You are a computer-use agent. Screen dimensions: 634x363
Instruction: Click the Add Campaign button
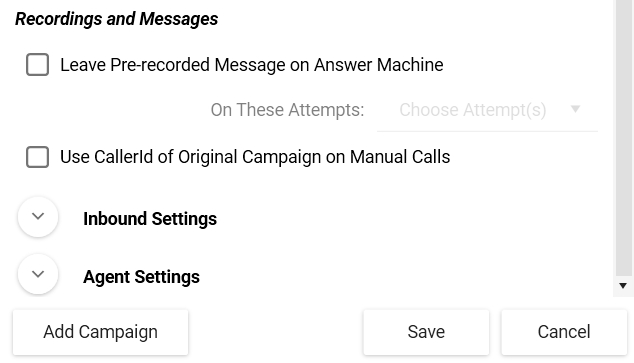tap(100, 332)
